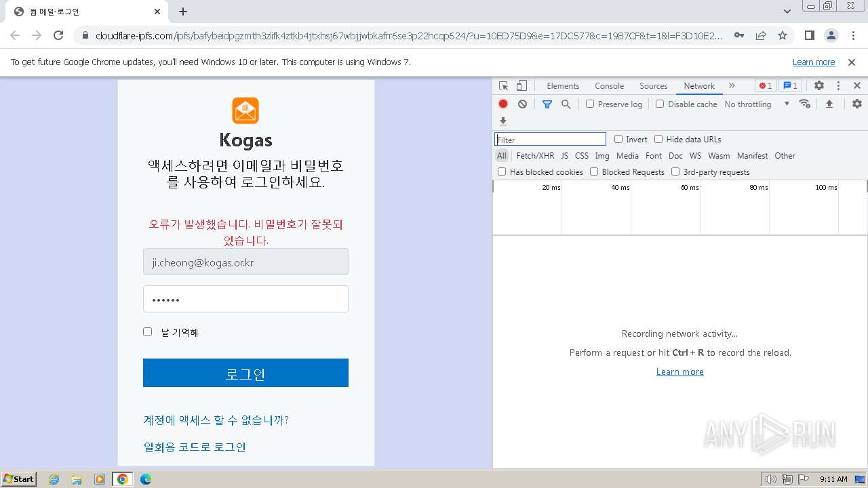Open Chrome three-dot menu

(852, 35)
